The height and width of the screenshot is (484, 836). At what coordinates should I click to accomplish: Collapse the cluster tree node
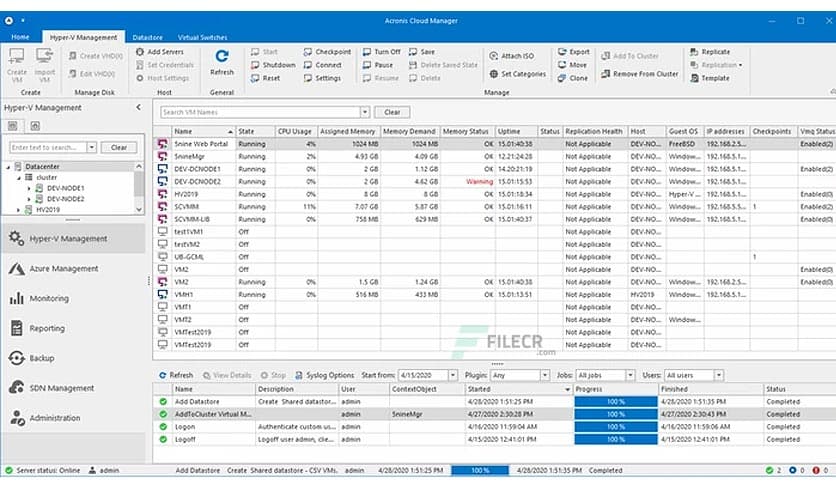19,178
